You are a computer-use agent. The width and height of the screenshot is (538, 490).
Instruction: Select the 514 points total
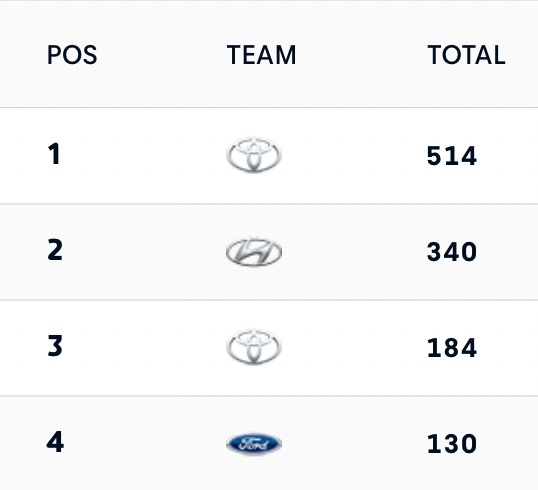pyautogui.click(x=452, y=156)
